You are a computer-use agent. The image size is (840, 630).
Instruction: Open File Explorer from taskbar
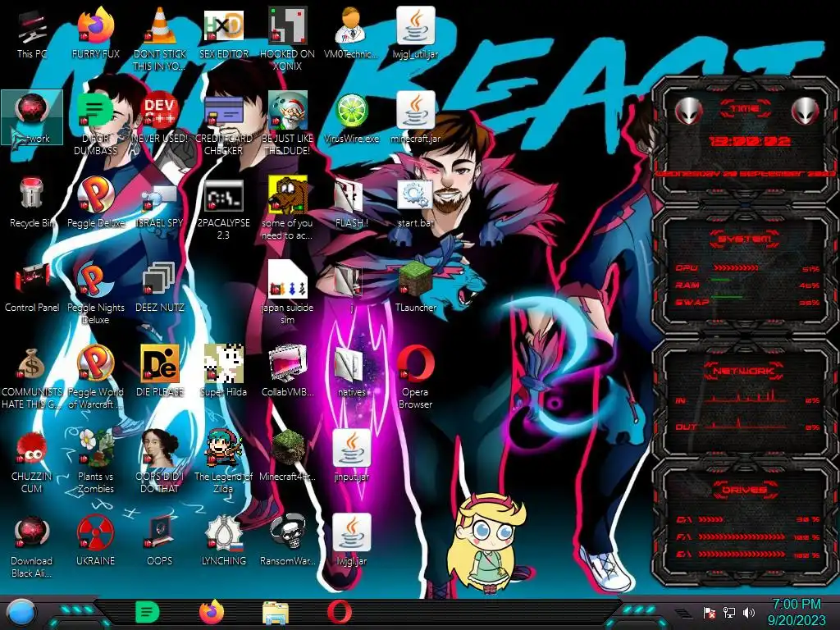click(x=276, y=614)
